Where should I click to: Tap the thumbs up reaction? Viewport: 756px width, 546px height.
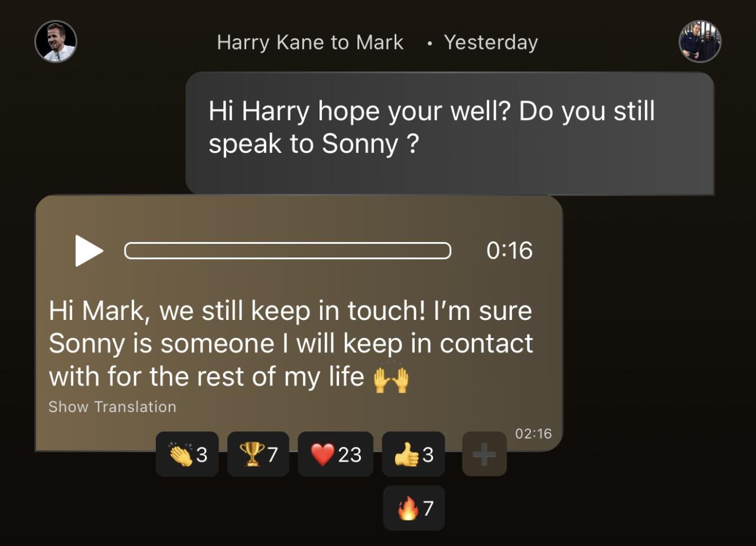coord(413,455)
